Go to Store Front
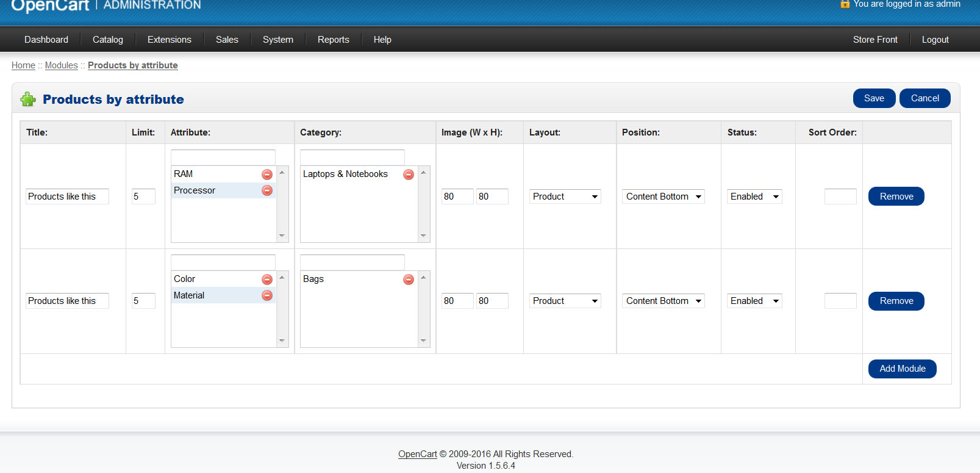The height and width of the screenshot is (473, 980). click(875, 40)
